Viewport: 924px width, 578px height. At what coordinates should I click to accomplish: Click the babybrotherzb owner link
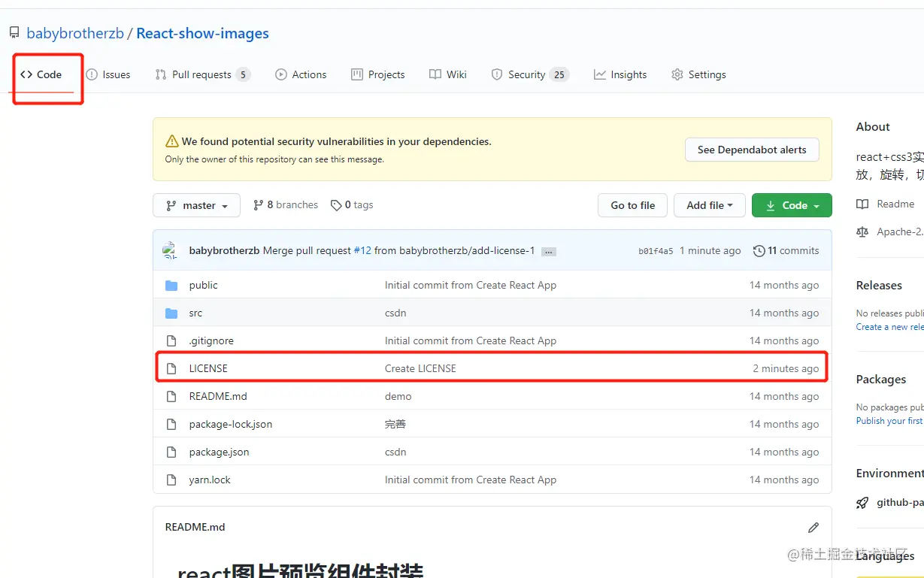[x=75, y=33]
